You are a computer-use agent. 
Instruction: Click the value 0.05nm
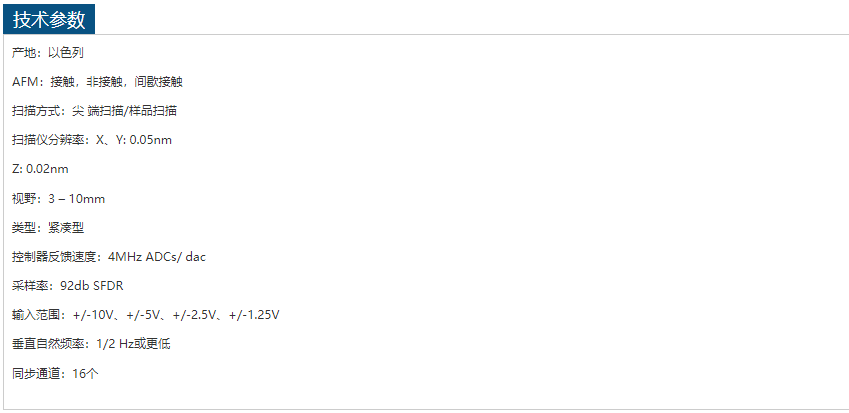(151, 141)
